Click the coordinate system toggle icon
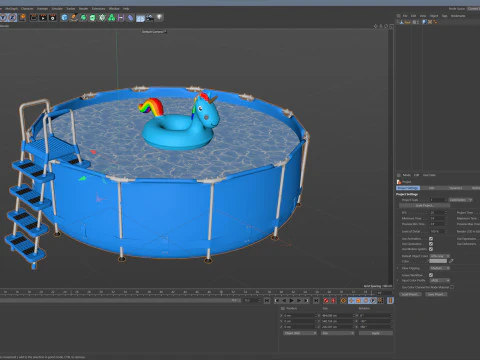The height and width of the screenshot is (360, 480). coord(23,17)
